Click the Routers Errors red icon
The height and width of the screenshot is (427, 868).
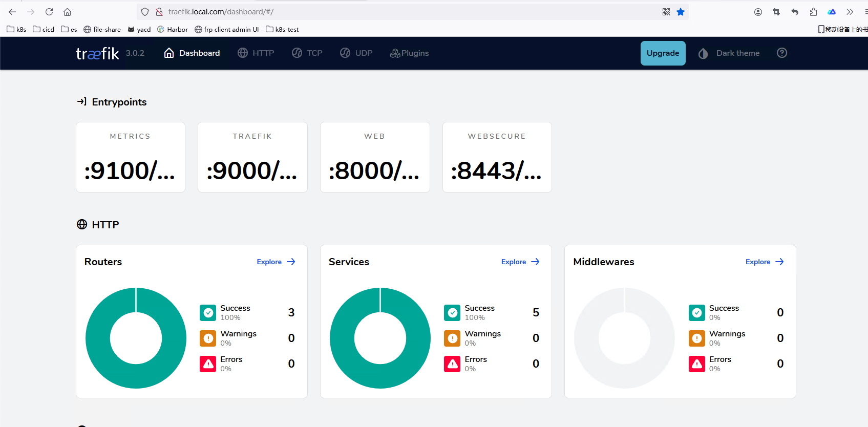(208, 364)
